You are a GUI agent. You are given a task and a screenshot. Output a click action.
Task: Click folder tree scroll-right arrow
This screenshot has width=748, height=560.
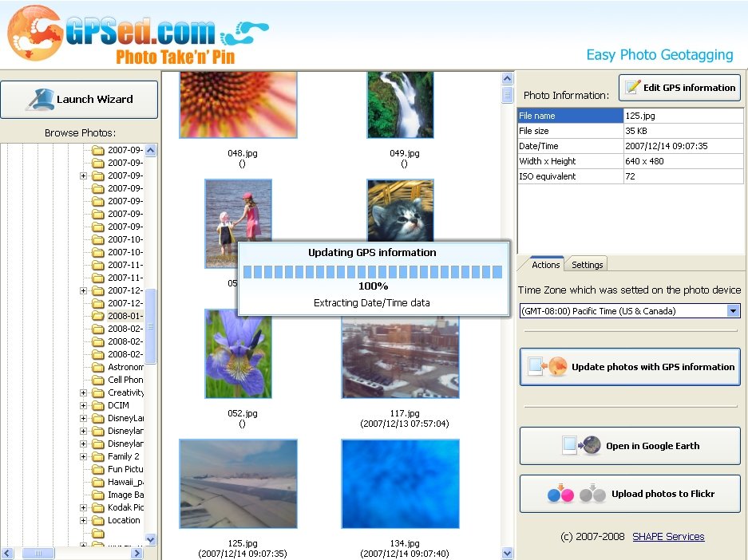tap(137, 553)
